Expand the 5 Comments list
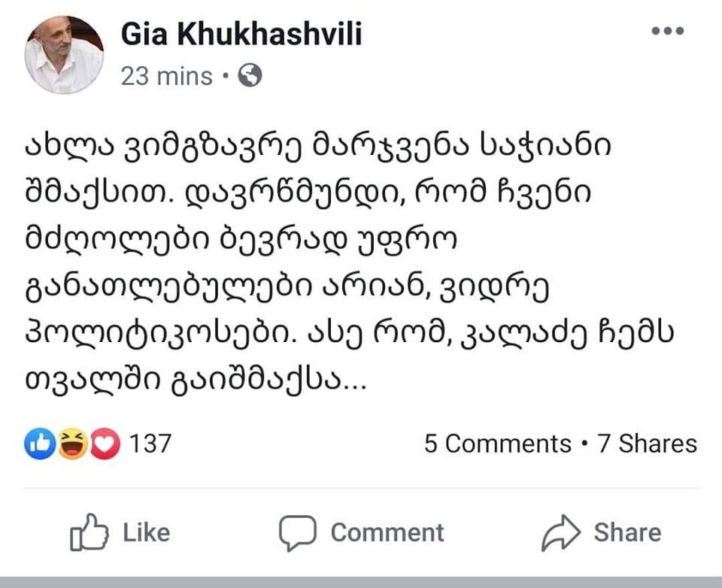This screenshot has height=588, width=722. [497, 444]
